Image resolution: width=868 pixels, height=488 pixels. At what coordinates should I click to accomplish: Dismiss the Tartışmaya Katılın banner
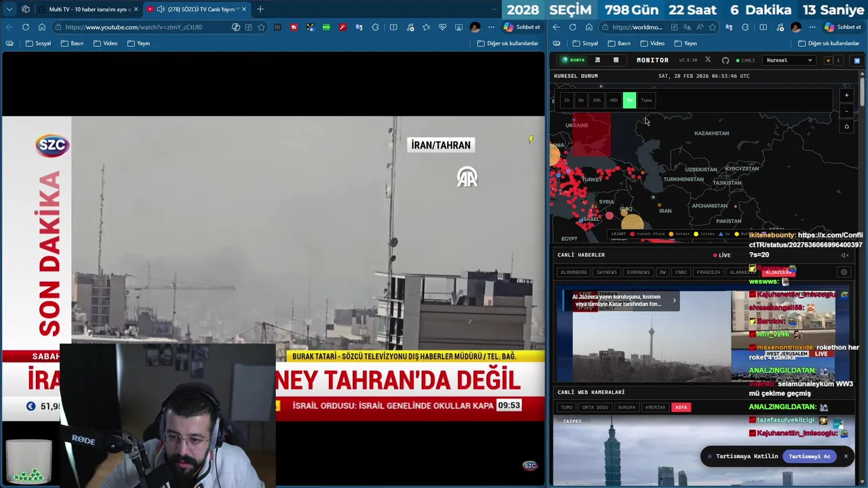point(846,456)
